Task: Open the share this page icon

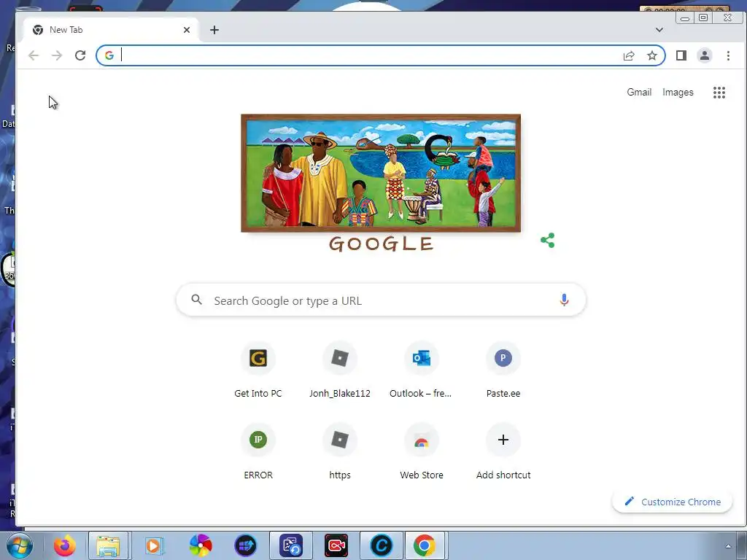Action: tap(629, 55)
